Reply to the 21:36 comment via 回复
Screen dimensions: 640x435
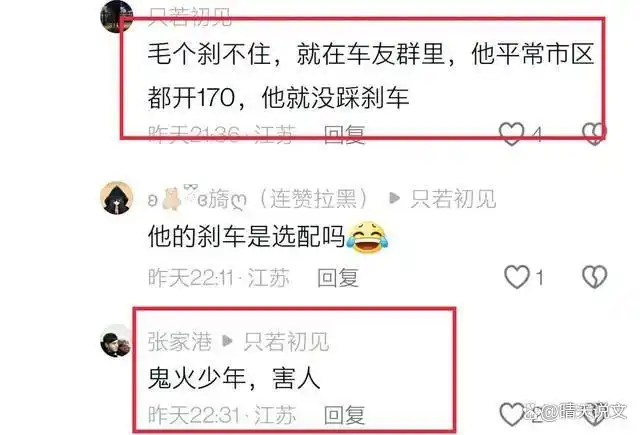pyautogui.click(x=344, y=135)
